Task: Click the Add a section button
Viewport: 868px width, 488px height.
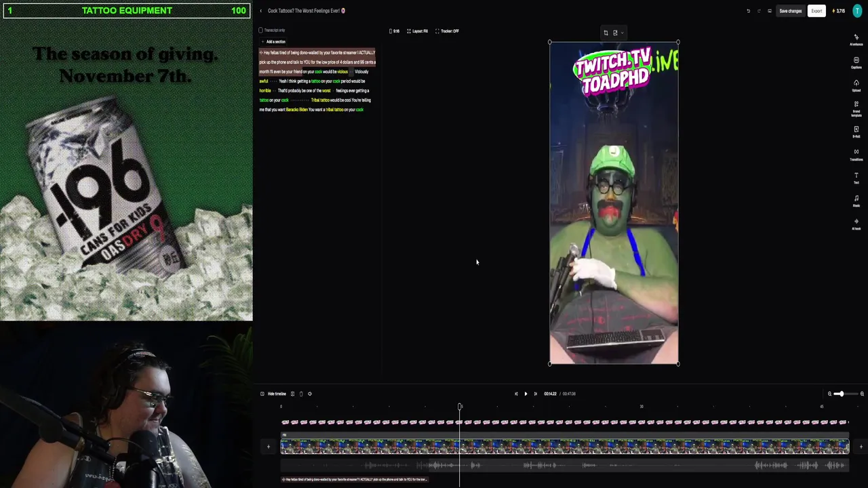Action: pos(273,42)
